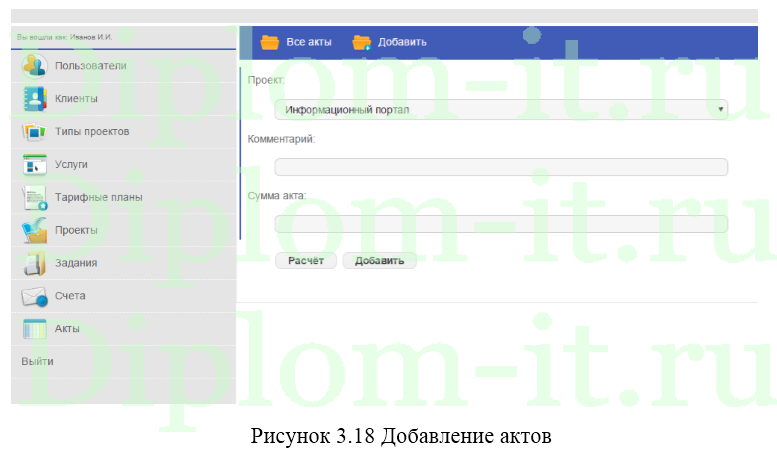Click the Типы проектов icon
Screen dimensions: 777x460
pos(35,132)
